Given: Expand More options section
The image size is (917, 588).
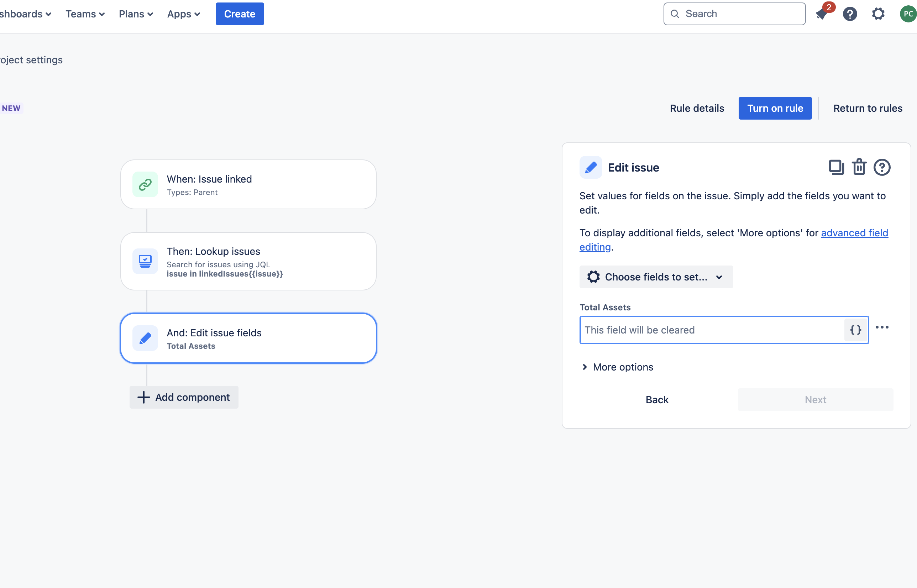Looking at the screenshot, I should tap(617, 367).
